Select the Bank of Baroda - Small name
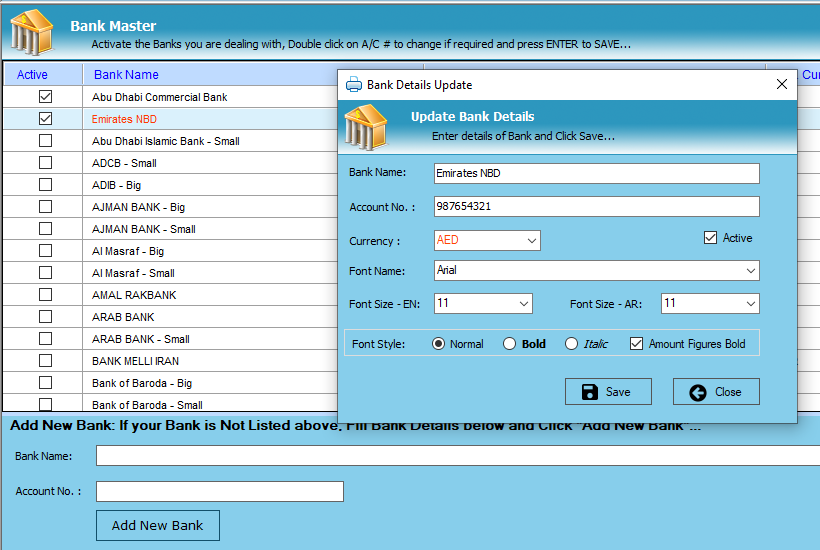 pyautogui.click(x=147, y=405)
